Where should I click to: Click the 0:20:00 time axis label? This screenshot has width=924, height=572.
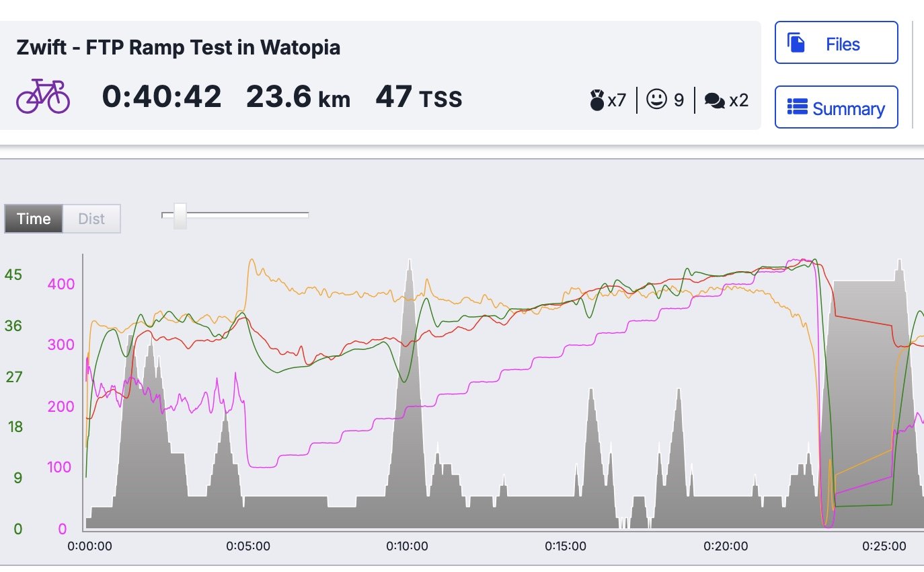point(726,546)
